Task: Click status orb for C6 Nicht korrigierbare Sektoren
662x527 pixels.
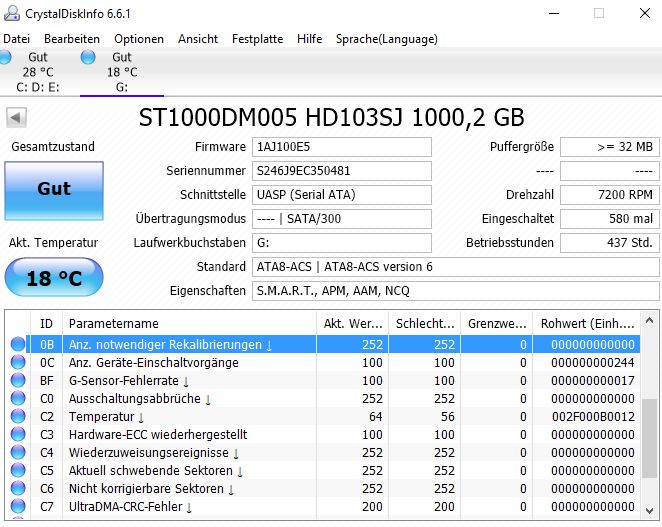Action: [18, 488]
